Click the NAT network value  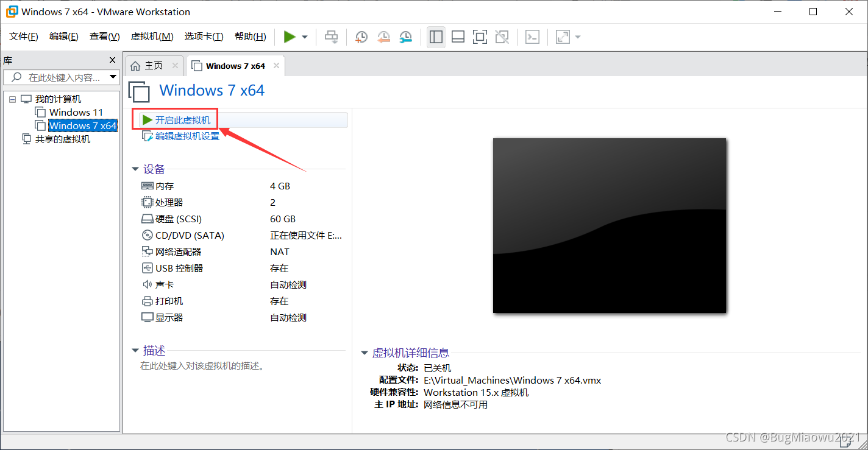[280, 251]
